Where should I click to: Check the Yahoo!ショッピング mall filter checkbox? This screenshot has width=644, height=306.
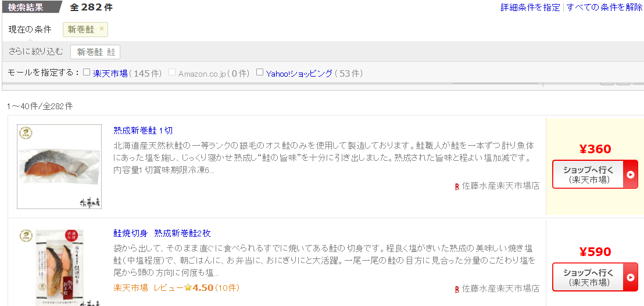pos(260,73)
